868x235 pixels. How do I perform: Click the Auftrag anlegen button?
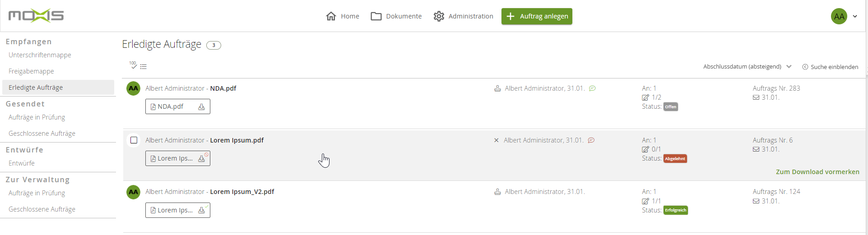tap(537, 16)
